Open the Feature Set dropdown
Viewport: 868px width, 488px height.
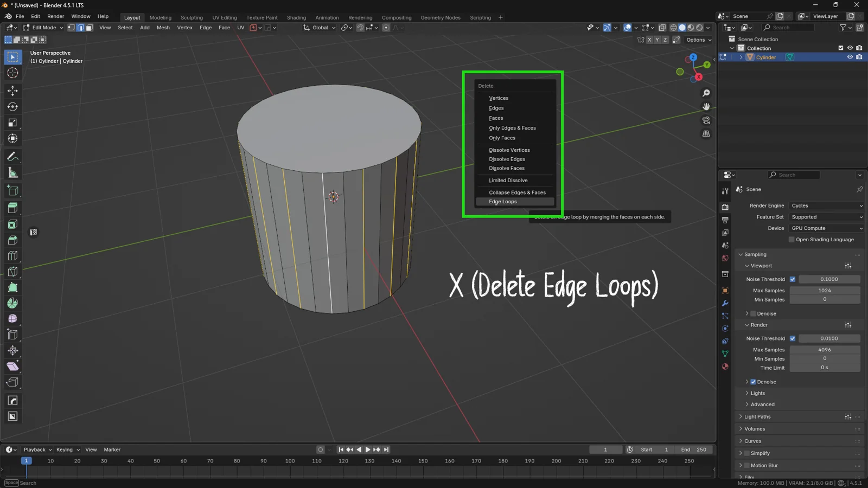[826, 217]
